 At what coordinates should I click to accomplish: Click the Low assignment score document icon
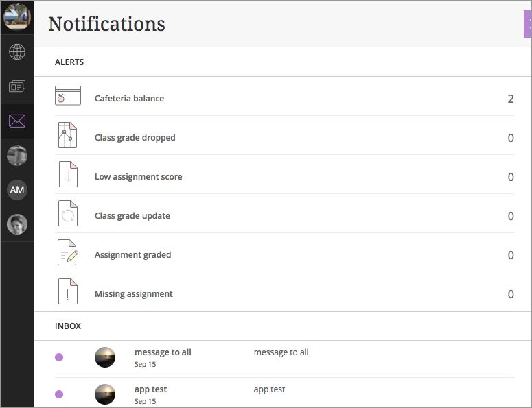[x=68, y=174]
